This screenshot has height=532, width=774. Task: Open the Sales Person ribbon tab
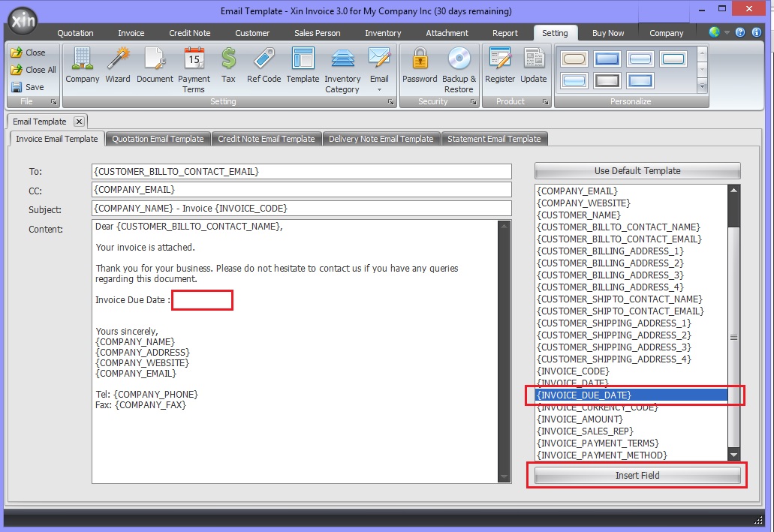tap(318, 33)
